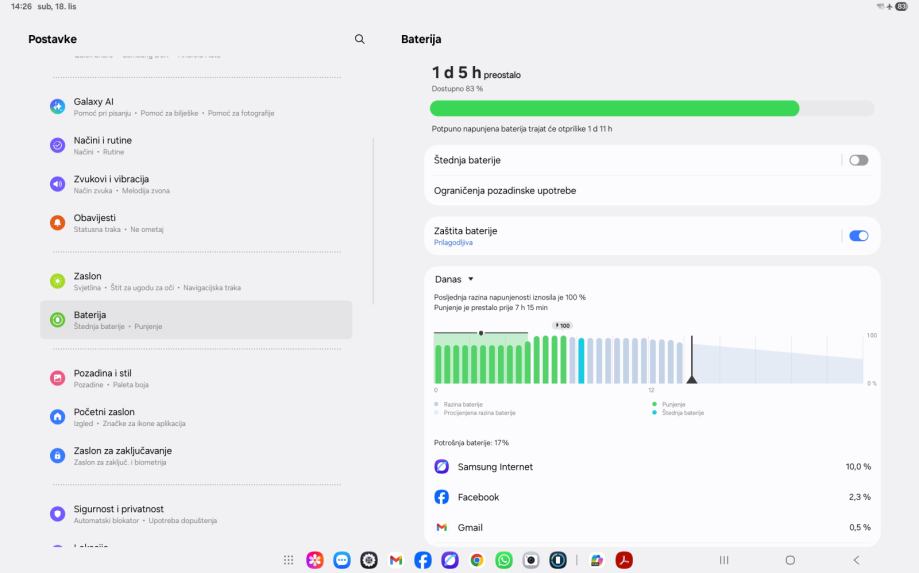
Task: Launch Gallery app from the taskbar
Action: (x=315, y=560)
